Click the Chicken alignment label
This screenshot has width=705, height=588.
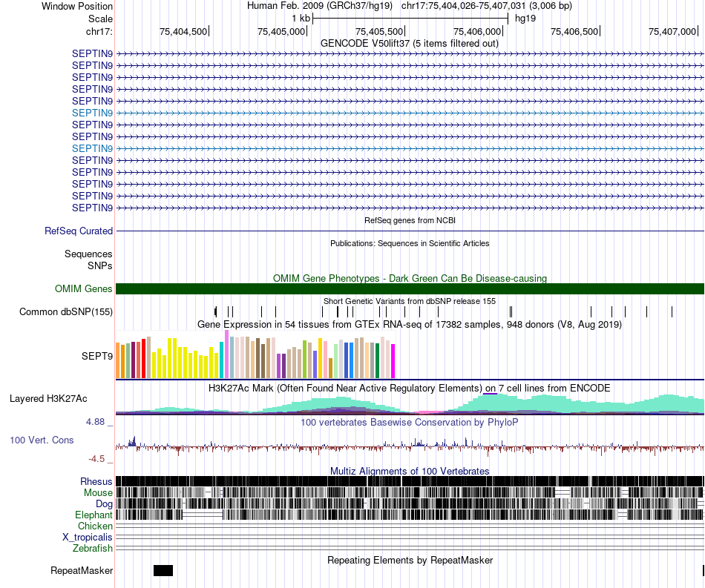(95, 526)
